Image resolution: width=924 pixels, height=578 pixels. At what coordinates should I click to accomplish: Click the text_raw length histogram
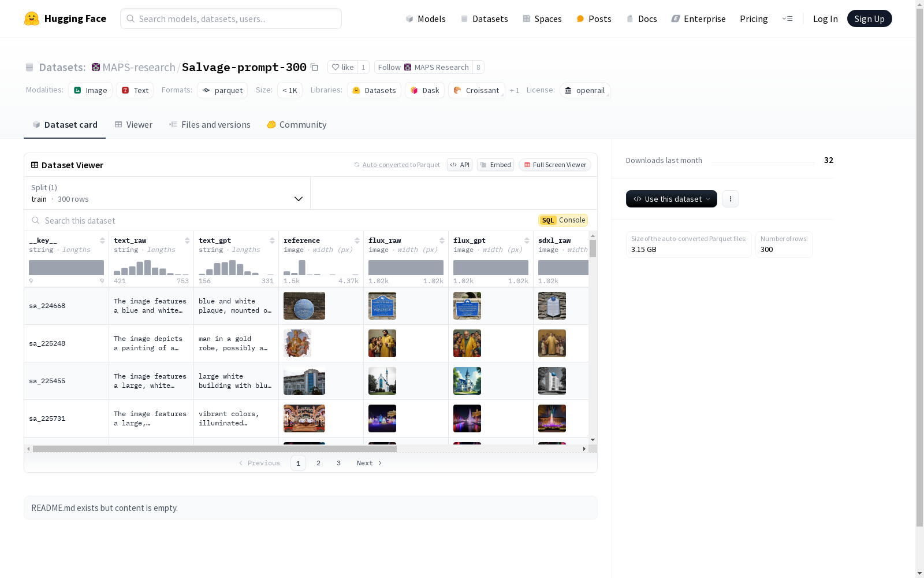(x=151, y=268)
